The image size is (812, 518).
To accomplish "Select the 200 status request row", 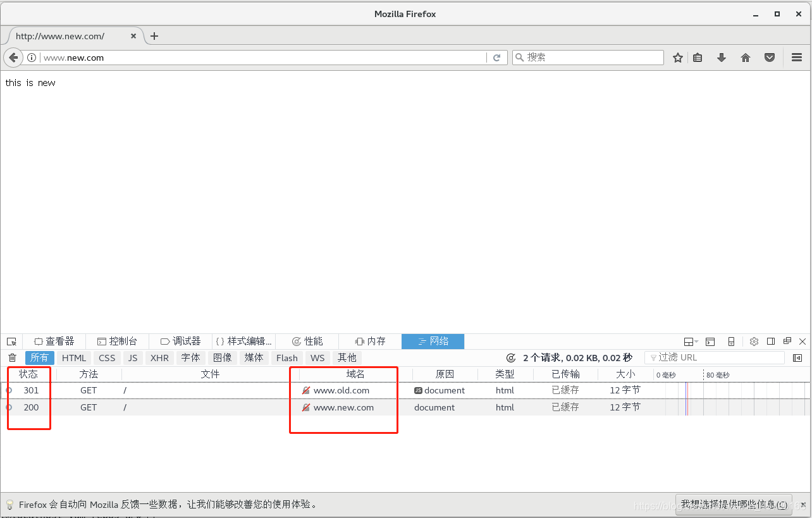I will tap(405, 408).
